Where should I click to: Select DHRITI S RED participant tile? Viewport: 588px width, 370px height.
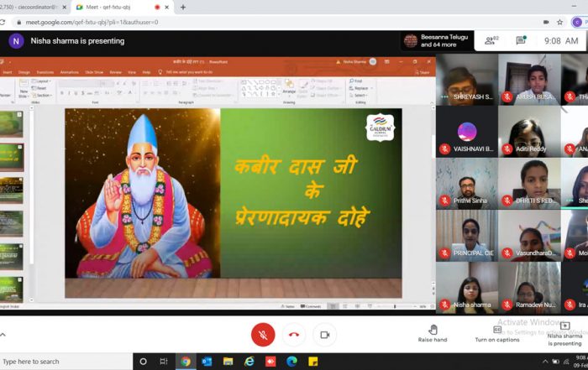point(529,184)
